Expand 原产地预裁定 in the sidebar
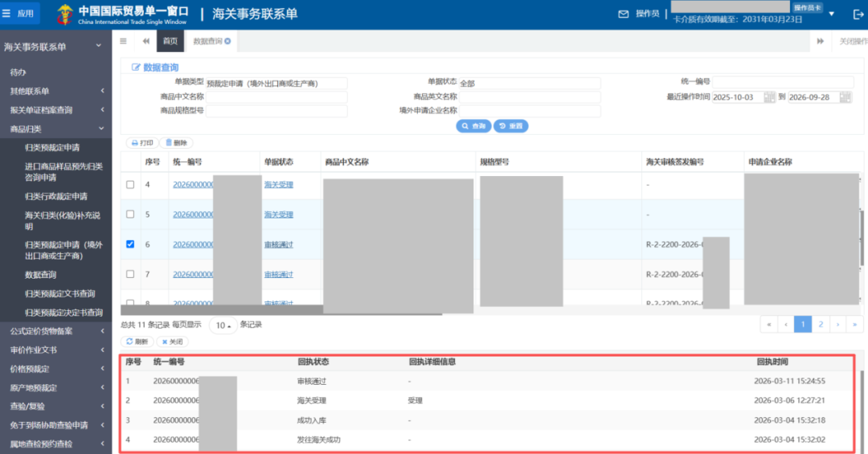The width and height of the screenshot is (868, 454). 55,387
